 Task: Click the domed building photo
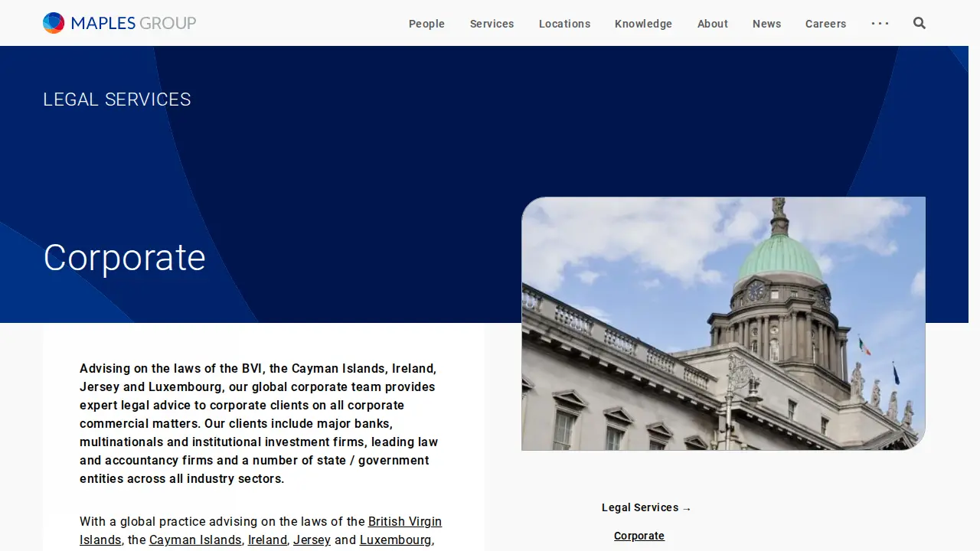tap(724, 324)
